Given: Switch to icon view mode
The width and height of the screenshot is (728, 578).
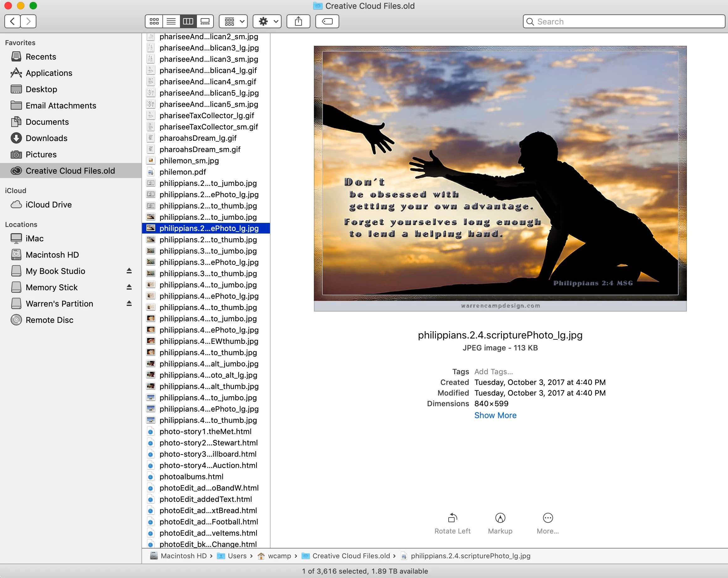Looking at the screenshot, I should (154, 22).
